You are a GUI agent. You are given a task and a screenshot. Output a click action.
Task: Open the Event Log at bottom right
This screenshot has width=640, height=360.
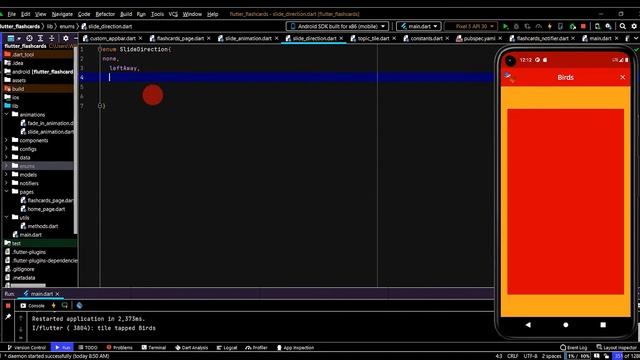[573, 347]
